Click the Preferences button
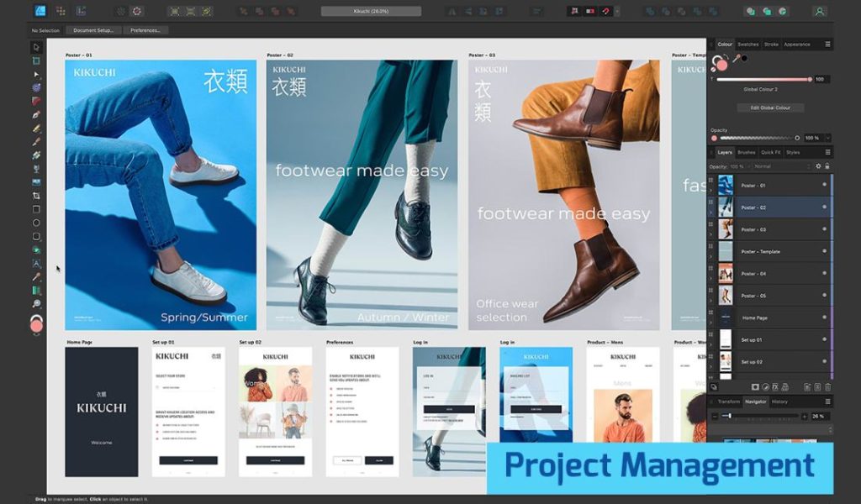This screenshot has width=861, height=504. (x=145, y=31)
